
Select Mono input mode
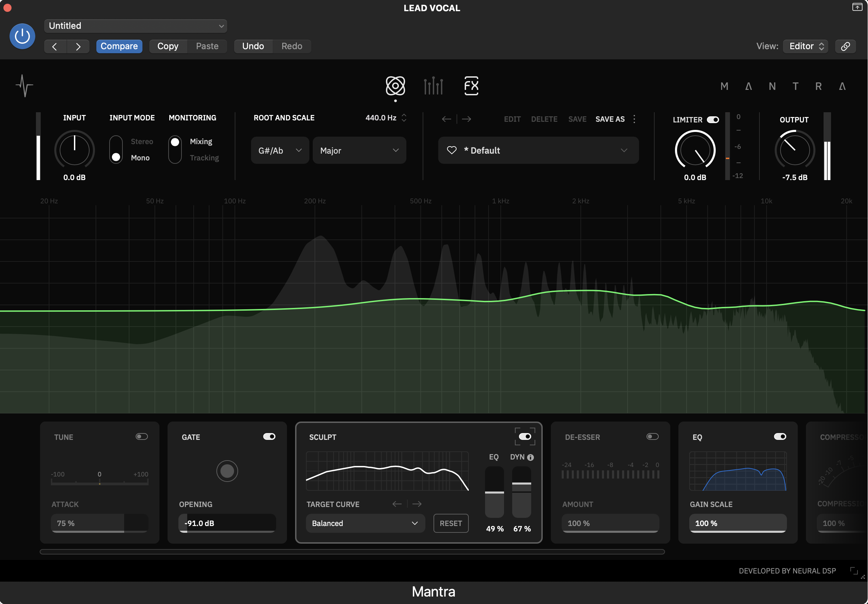tap(140, 158)
